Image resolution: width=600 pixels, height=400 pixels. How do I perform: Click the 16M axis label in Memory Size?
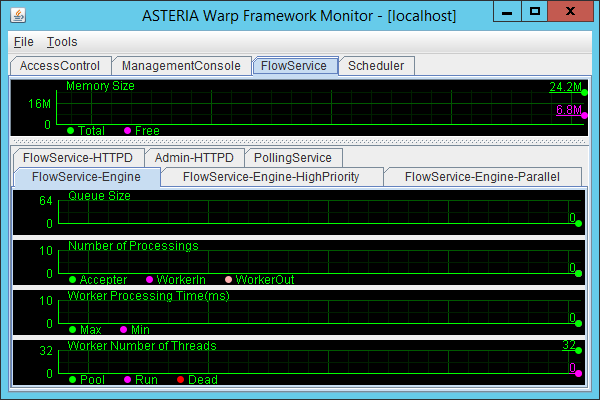tap(39, 103)
